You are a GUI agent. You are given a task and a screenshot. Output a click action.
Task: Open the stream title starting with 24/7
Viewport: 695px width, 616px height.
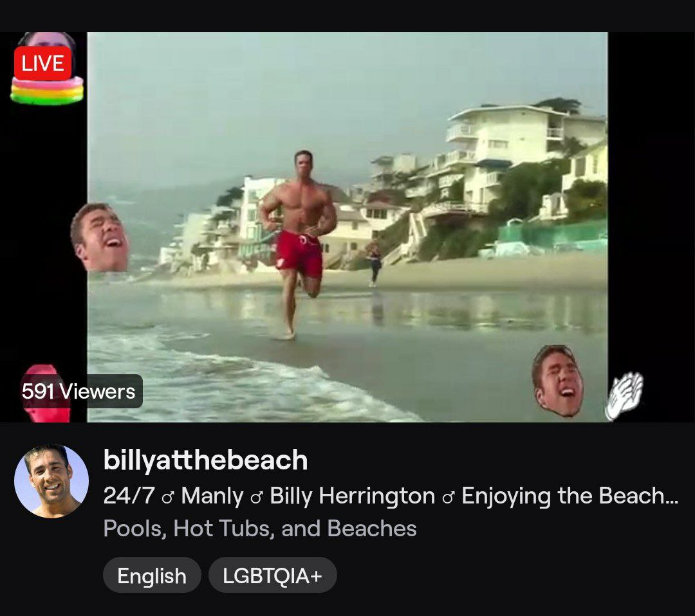coord(391,496)
